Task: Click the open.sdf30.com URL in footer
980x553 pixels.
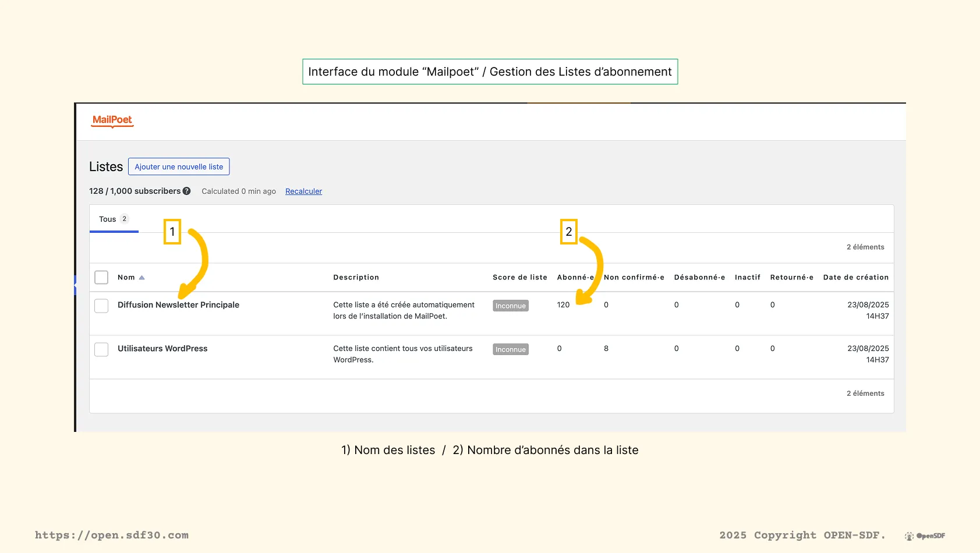Action: pyautogui.click(x=112, y=535)
